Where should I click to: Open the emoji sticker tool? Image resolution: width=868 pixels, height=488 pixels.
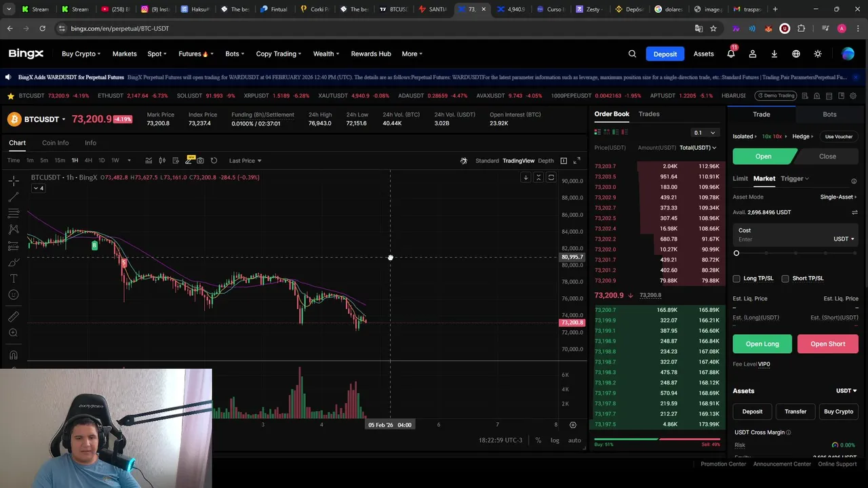click(x=14, y=295)
